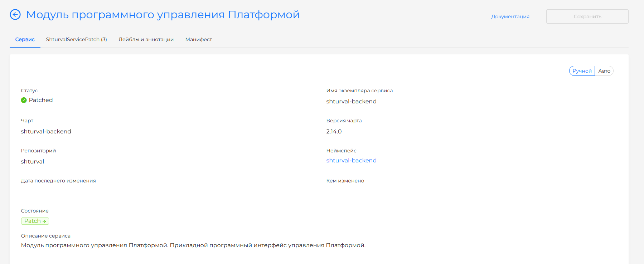Open the ShturvalServicePatch (3) tab

point(77,39)
